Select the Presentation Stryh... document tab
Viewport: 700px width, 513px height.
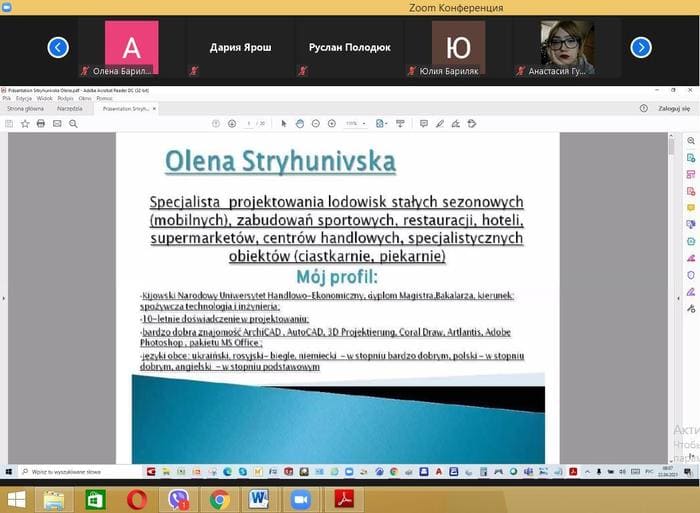(x=125, y=108)
